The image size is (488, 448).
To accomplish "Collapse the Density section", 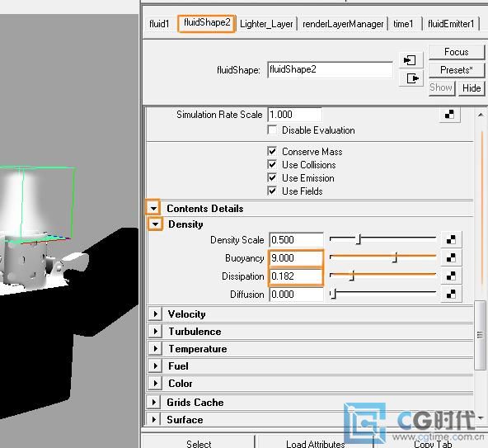I will 155,224.
